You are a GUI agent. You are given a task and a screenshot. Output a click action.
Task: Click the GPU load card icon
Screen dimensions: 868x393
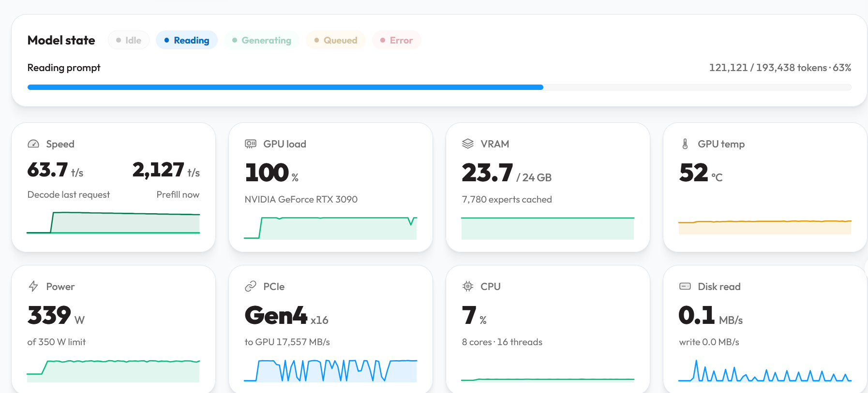[x=251, y=144]
